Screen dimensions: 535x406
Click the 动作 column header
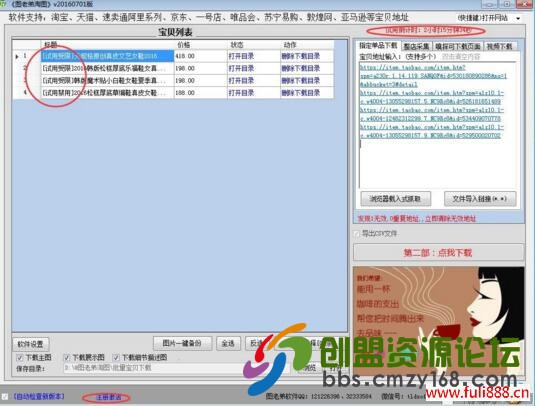290,45
